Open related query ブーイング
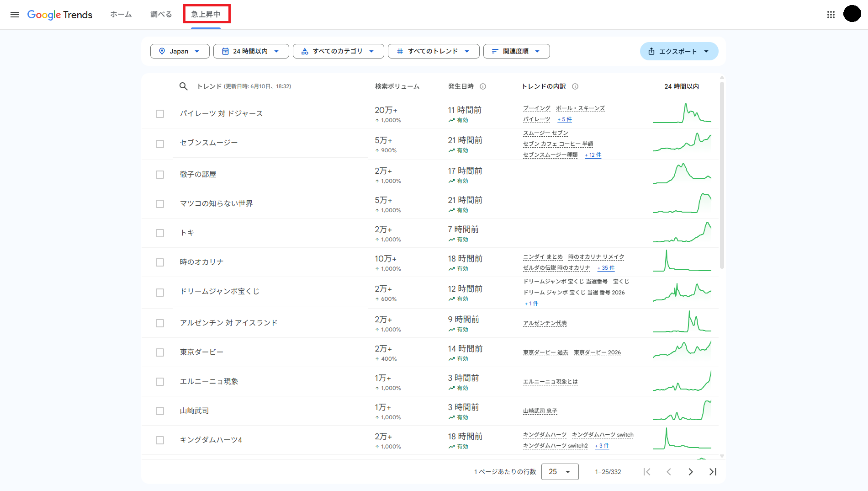The height and width of the screenshot is (491, 868). pos(537,108)
